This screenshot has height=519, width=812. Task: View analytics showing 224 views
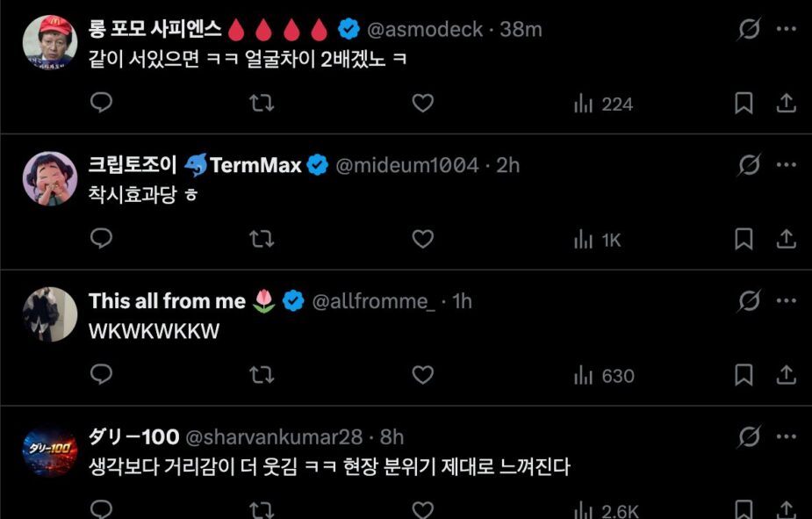click(603, 105)
